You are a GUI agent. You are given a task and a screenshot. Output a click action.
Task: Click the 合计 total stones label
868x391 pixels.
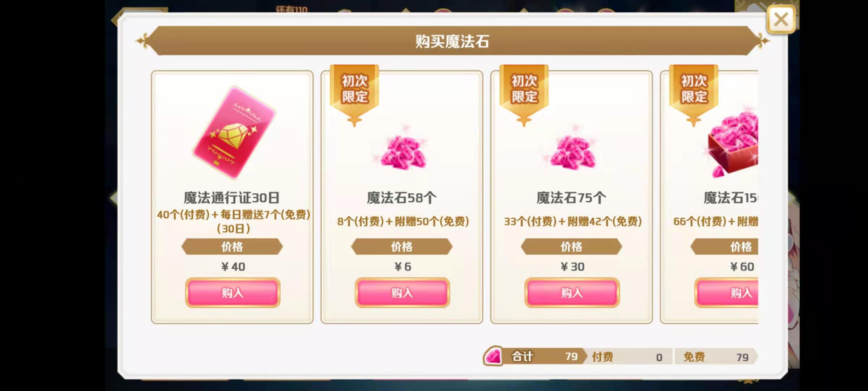point(522,357)
